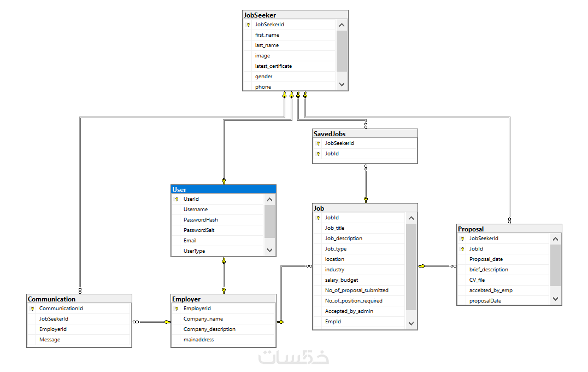Click Proposal table scrollbar up arrow
This screenshot has width=588, height=372.
pyautogui.click(x=555, y=239)
